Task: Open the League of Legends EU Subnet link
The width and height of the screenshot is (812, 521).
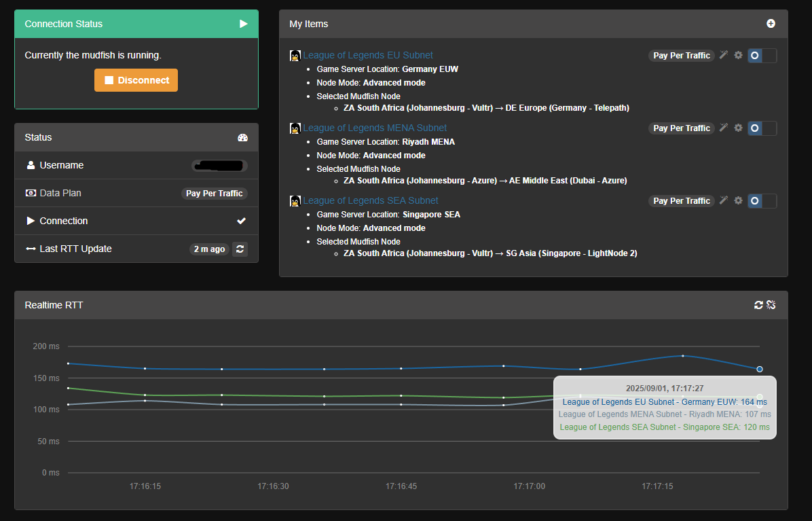Action: pos(367,55)
